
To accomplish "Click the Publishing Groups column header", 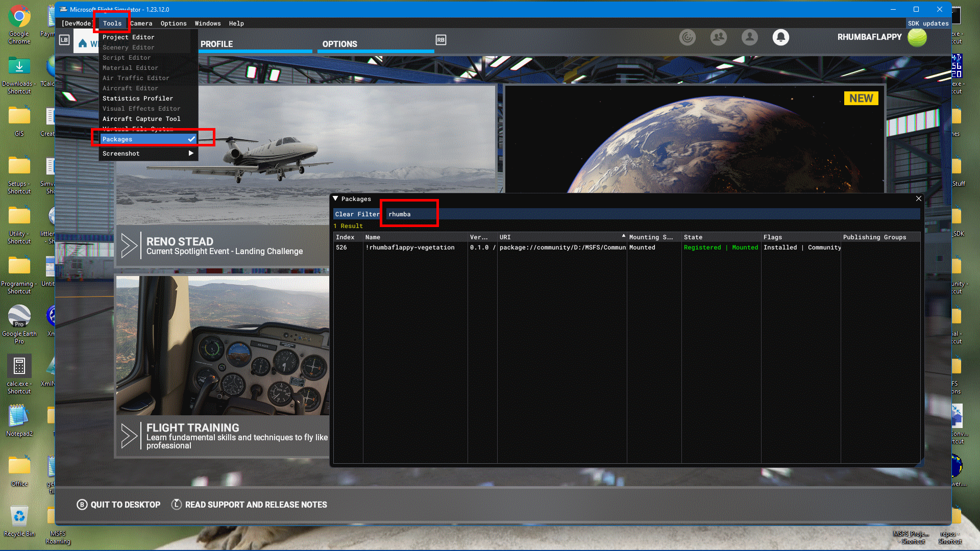I will click(880, 237).
